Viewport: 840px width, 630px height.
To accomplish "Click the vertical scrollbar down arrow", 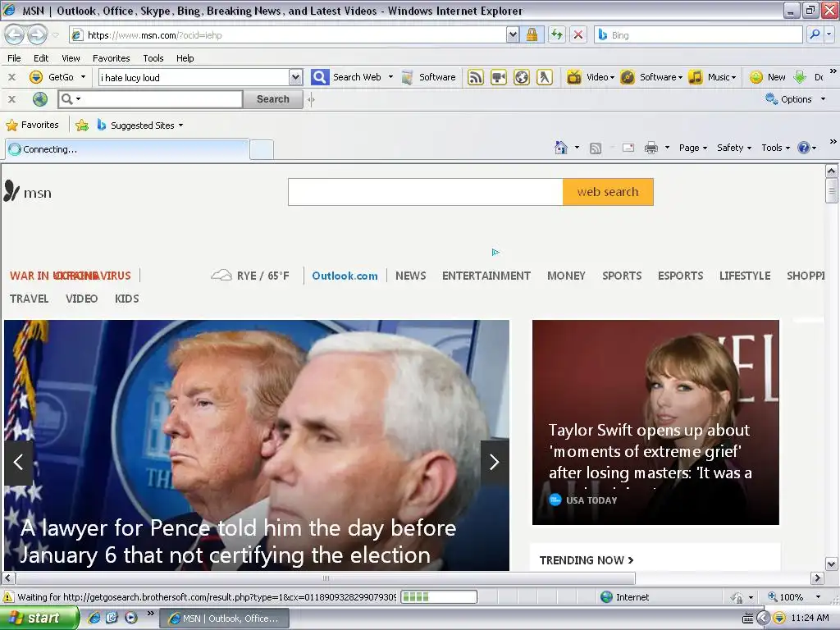I will click(831, 564).
